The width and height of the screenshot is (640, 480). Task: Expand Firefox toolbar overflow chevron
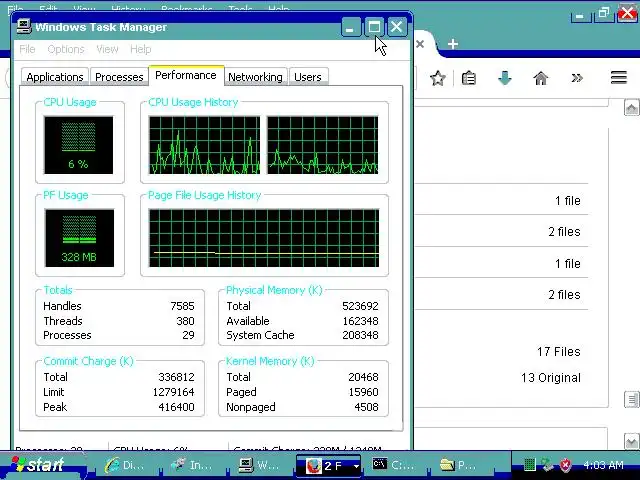pos(577,78)
